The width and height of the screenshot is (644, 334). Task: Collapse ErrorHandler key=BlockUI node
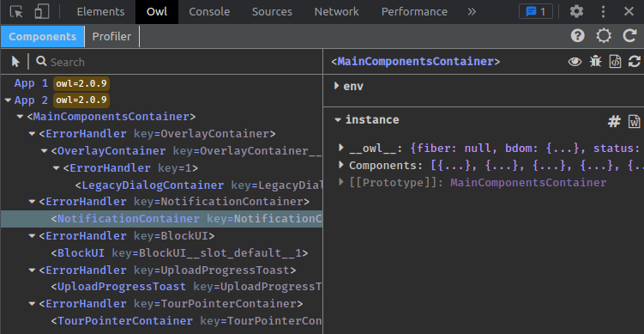pyautogui.click(x=33, y=236)
